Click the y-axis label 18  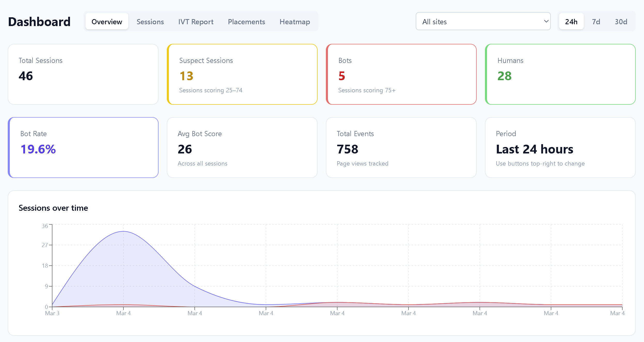(45, 266)
